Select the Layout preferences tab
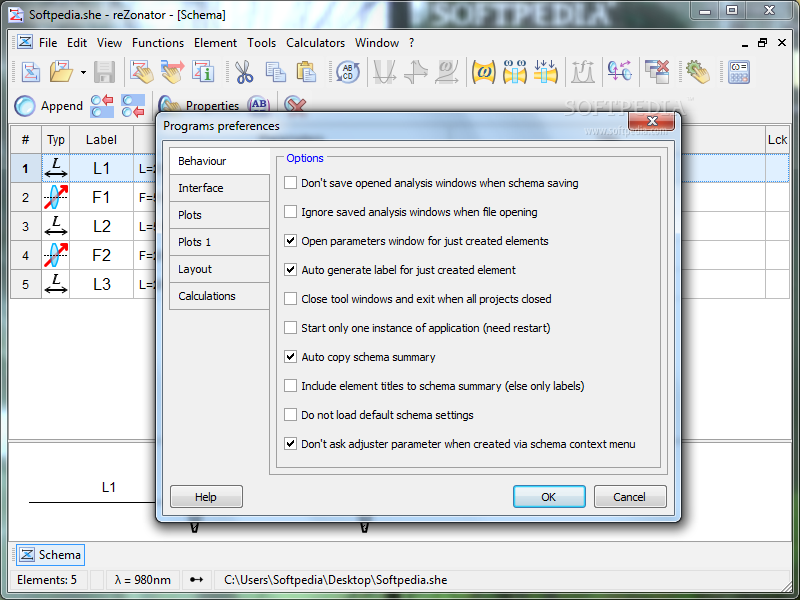Image resolution: width=800 pixels, height=600 pixels. point(219,269)
